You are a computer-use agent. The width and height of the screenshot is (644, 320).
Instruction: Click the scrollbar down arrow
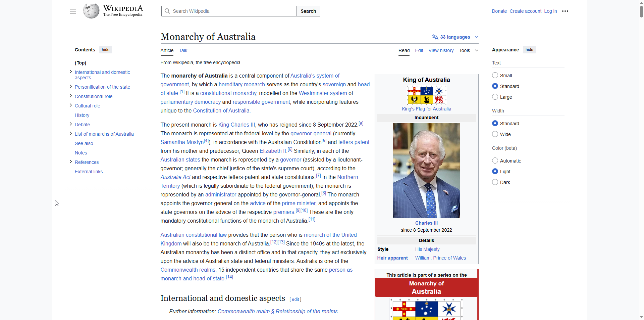641,317
